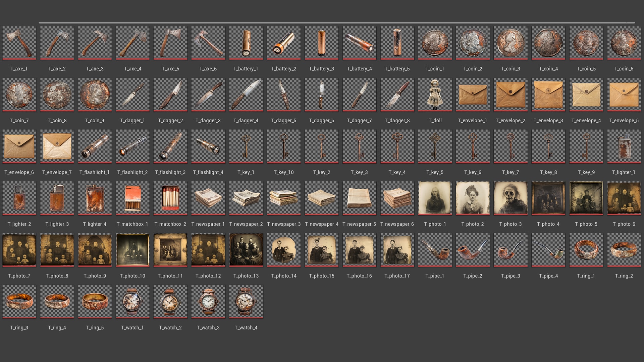Image resolution: width=644 pixels, height=362 pixels.
Task: Select the T_coin_4 asset
Action: click(548, 43)
